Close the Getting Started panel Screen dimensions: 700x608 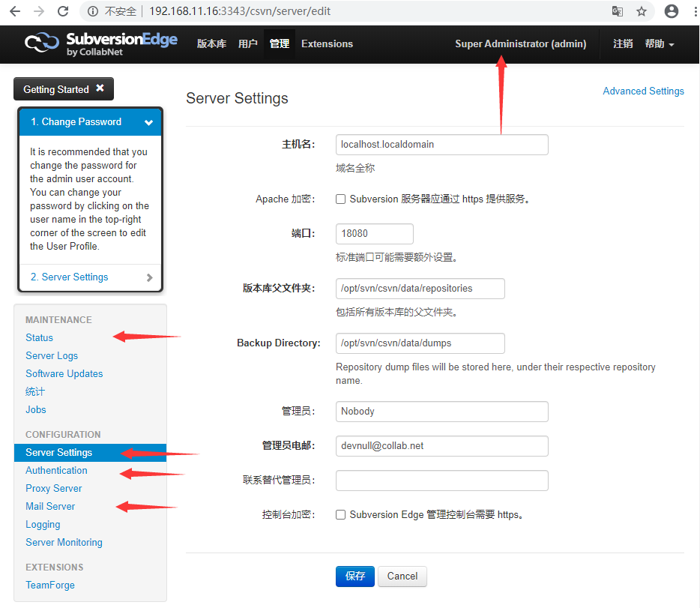pyautogui.click(x=101, y=88)
